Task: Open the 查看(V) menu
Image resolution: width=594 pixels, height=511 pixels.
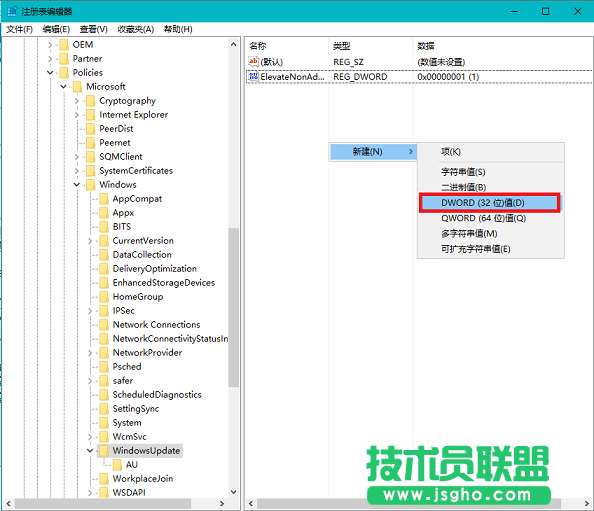Action: tap(94, 29)
